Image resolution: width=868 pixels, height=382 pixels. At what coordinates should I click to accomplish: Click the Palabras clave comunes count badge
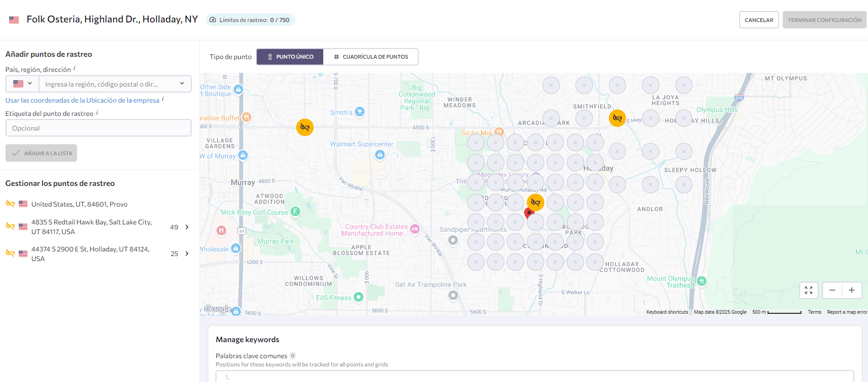click(x=293, y=355)
